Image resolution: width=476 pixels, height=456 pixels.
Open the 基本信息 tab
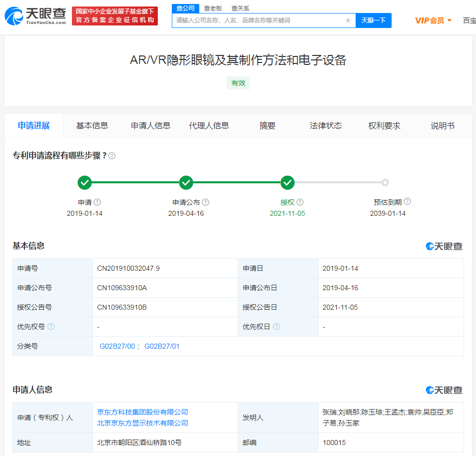point(92,126)
